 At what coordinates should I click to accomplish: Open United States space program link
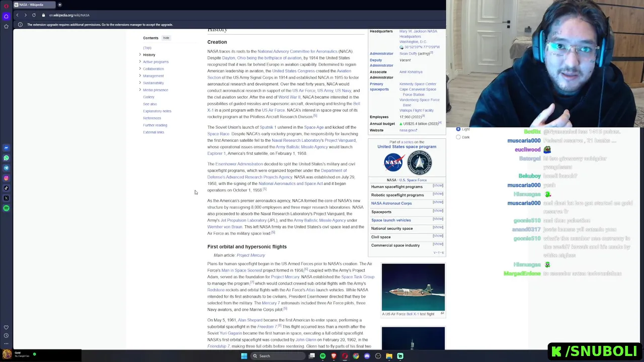[x=407, y=147]
